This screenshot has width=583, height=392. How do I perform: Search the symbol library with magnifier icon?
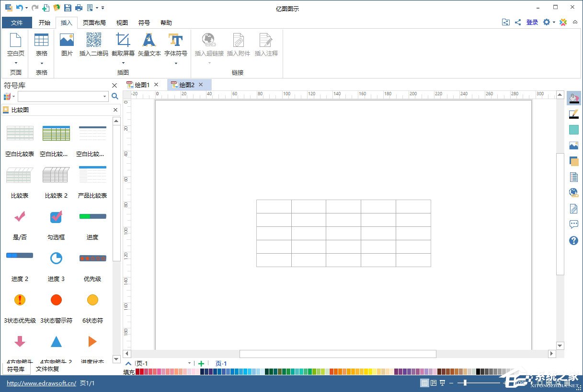coord(115,96)
